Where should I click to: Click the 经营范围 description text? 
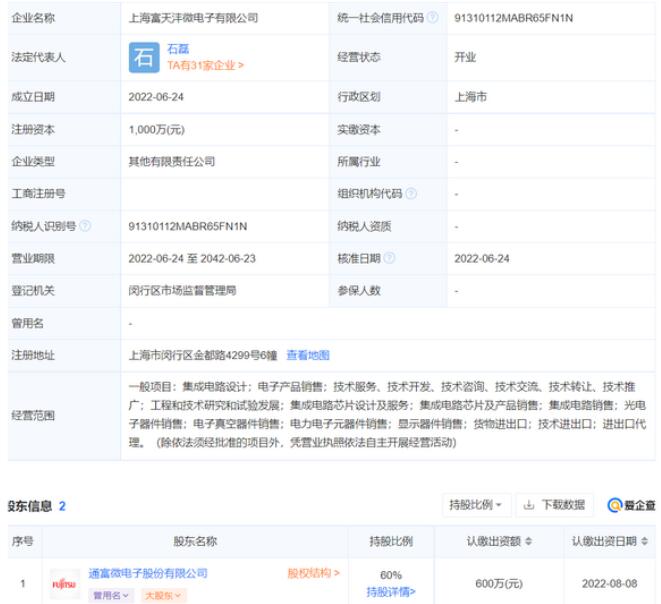point(387,414)
